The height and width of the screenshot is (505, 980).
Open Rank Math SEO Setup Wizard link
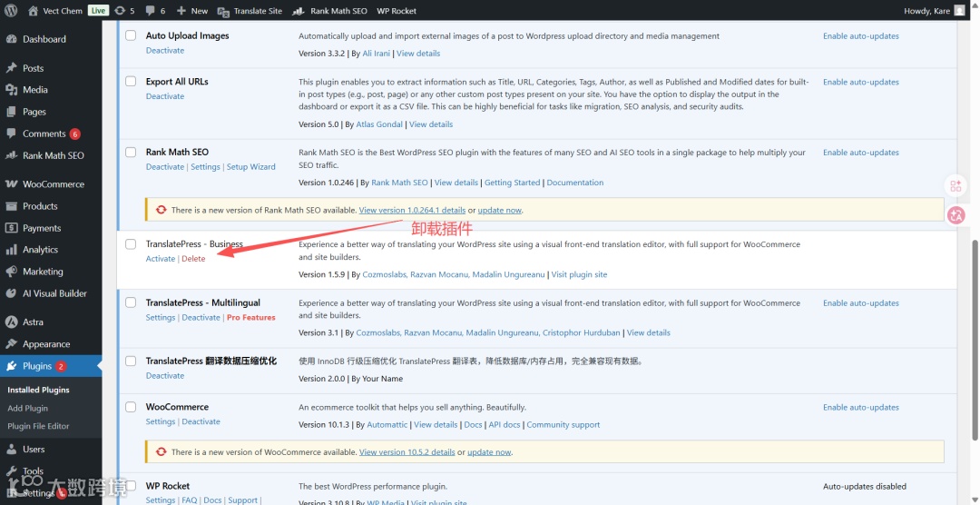250,167
